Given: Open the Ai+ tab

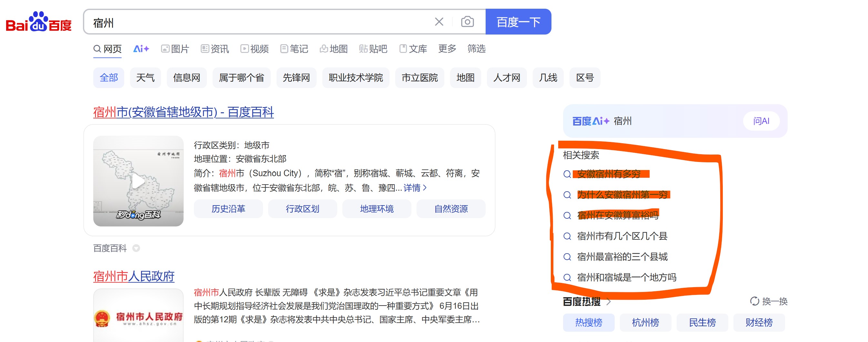Looking at the screenshot, I should tap(141, 49).
